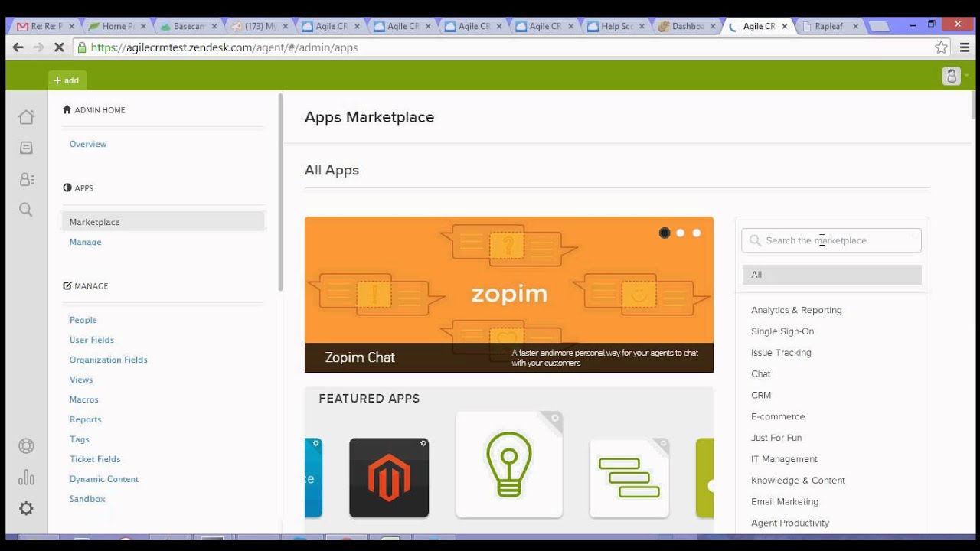This screenshot has height=551, width=980.
Task: Open the Overview link
Action: (x=88, y=144)
